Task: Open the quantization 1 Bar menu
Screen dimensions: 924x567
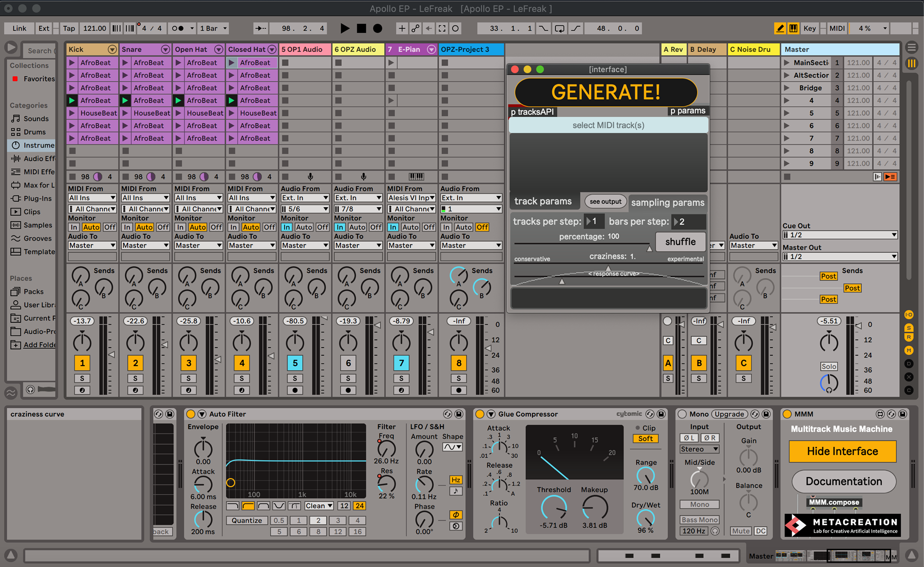Action: click(x=213, y=28)
